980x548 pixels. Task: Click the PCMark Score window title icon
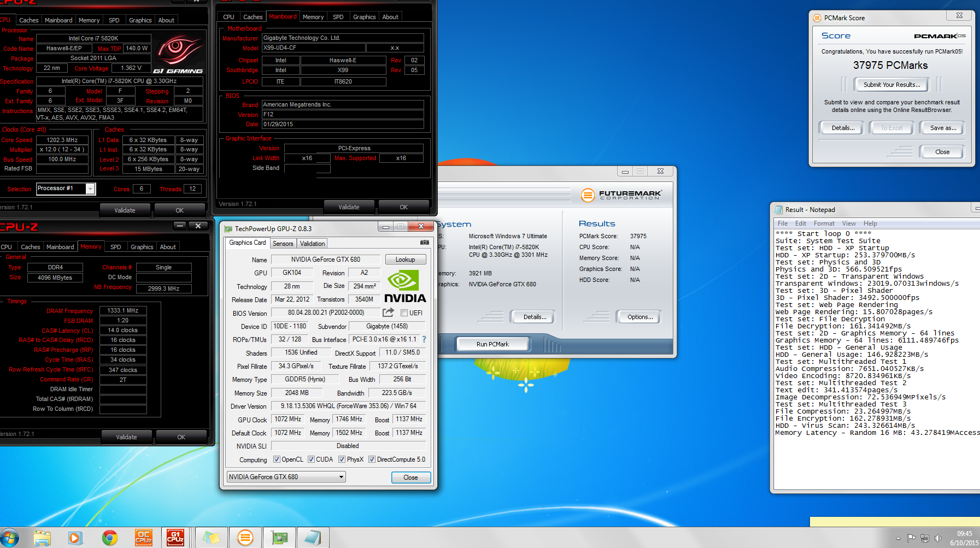tap(817, 18)
